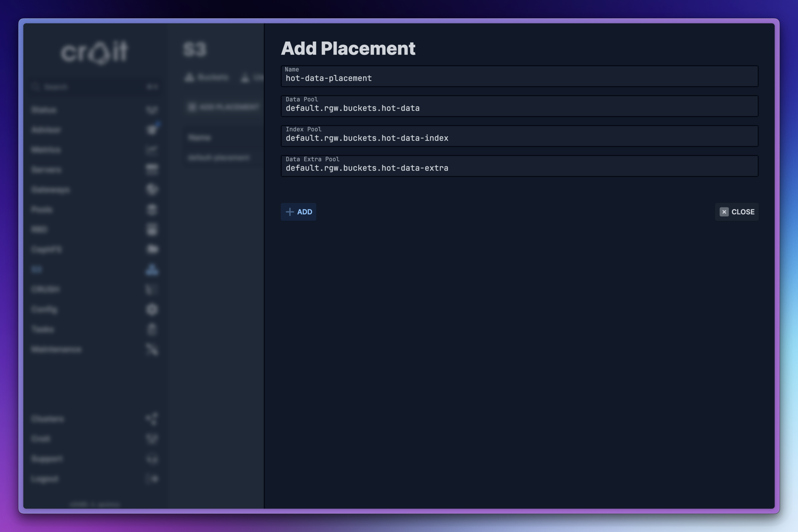This screenshot has height=532, width=798.
Task: Click the croit logo at top left
Action: coord(94,53)
